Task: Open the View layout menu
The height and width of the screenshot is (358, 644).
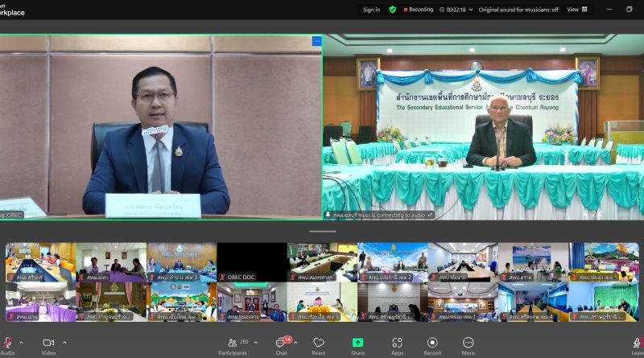Action: click(578, 10)
